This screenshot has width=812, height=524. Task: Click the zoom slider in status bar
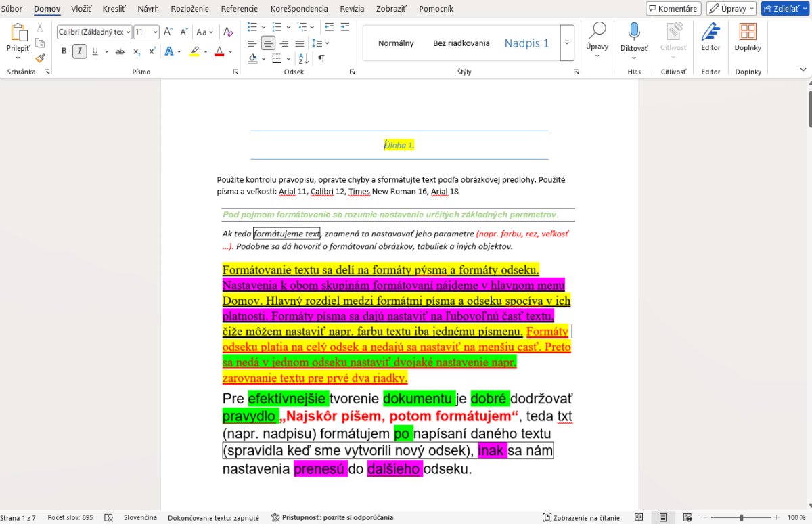click(742, 517)
